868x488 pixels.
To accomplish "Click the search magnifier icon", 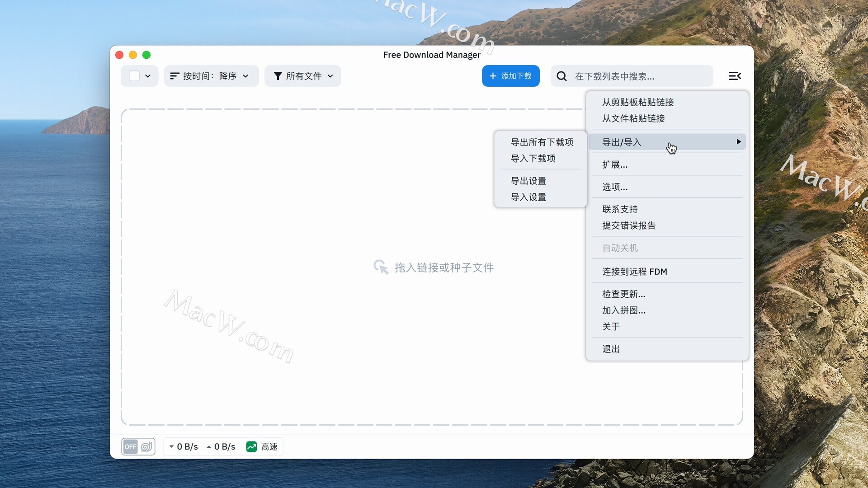I will [x=561, y=76].
